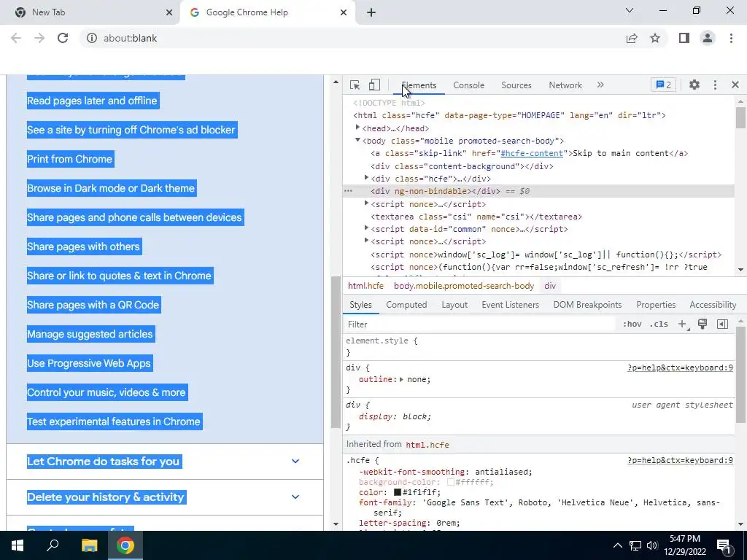Image resolution: width=747 pixels, height=560 pixels.
Task: Open DevTools customize three-dot menu
Action: 715,85
